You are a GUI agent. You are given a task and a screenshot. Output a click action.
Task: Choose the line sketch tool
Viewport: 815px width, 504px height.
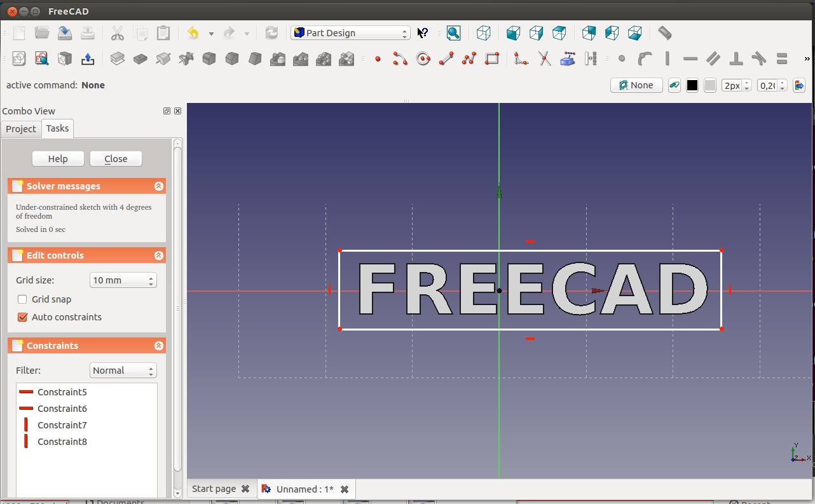click(x=446, y=59)
